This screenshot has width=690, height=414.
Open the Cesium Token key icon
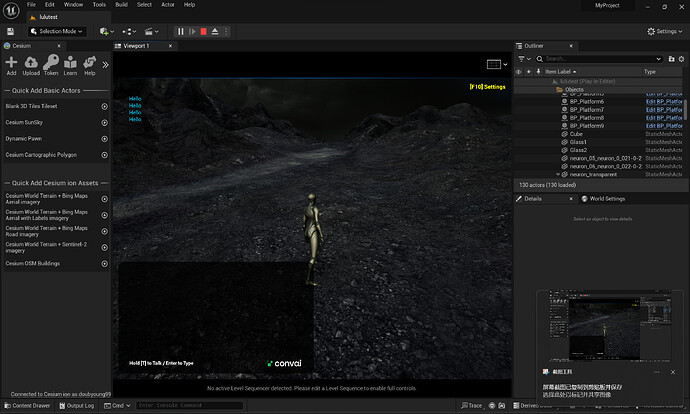pyautogui.click(x=51, y=66)
